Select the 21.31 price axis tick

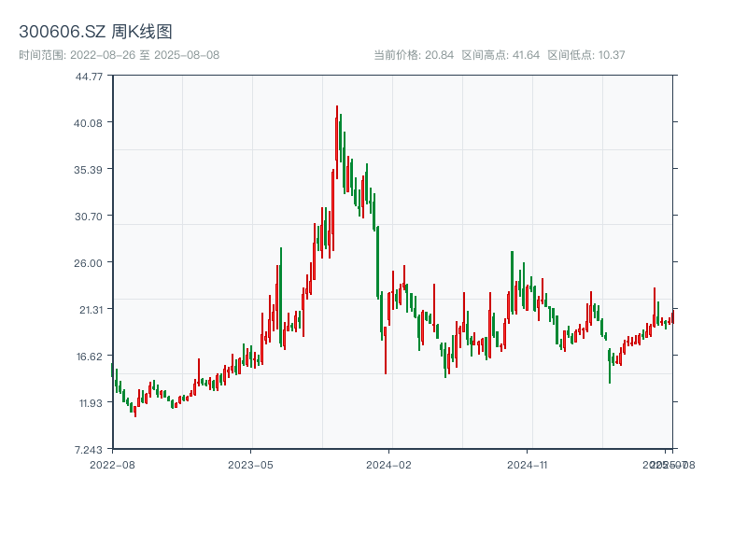89,310
